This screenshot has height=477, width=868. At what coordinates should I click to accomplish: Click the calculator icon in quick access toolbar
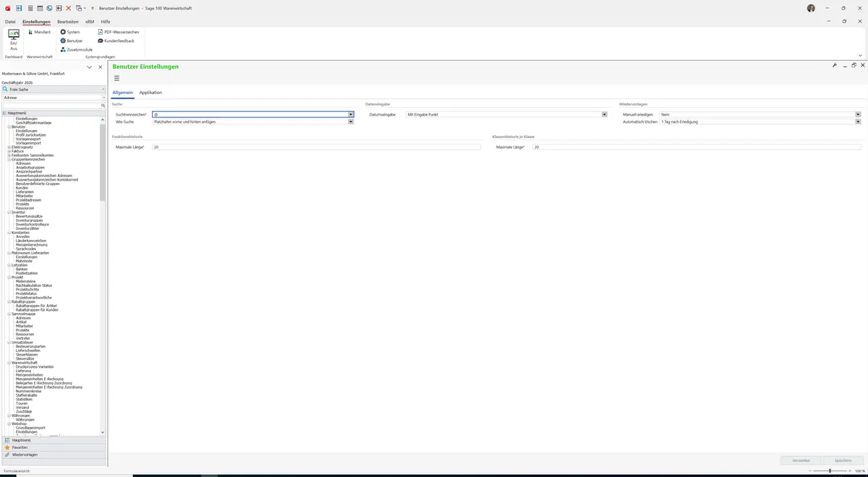(30, 8)
